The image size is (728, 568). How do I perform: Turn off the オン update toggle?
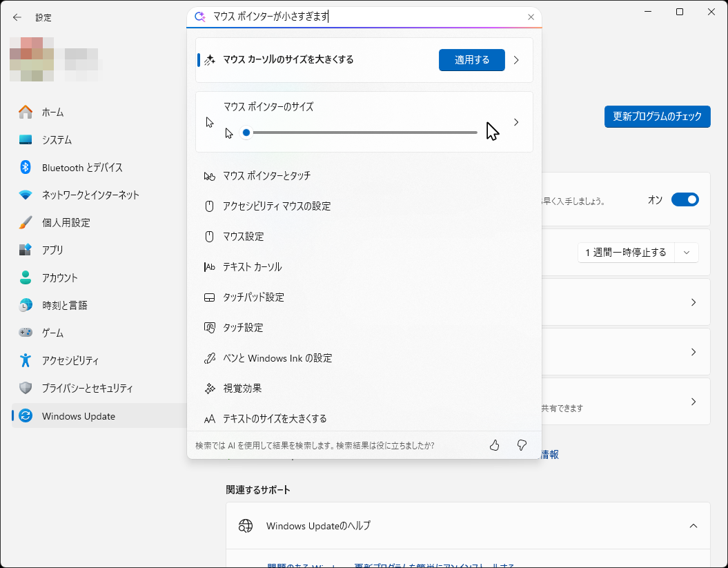pyautogui.click(x=685, y=199)
